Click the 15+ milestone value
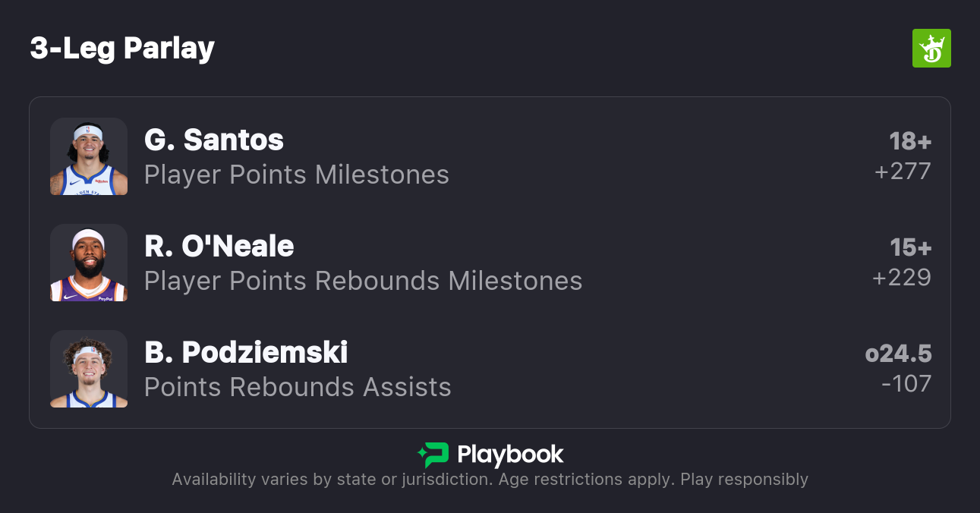This screenshot has height=513, width=980. (x=909, y=247)
